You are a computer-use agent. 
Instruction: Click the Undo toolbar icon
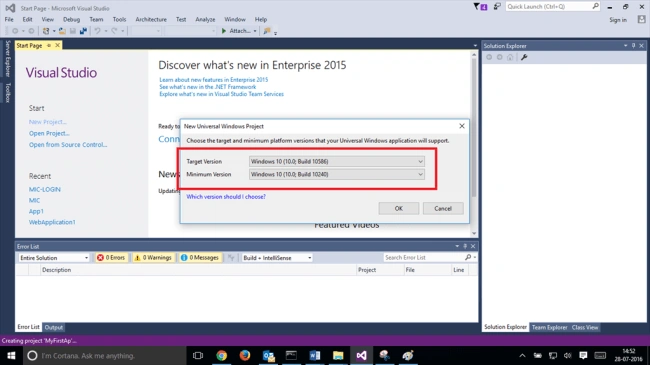point(97,31)
